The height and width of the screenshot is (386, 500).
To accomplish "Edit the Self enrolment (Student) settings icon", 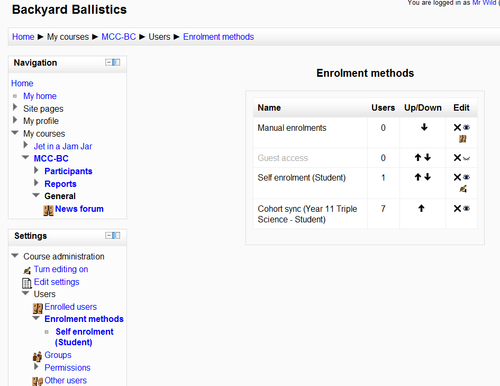I will (463, 189).
